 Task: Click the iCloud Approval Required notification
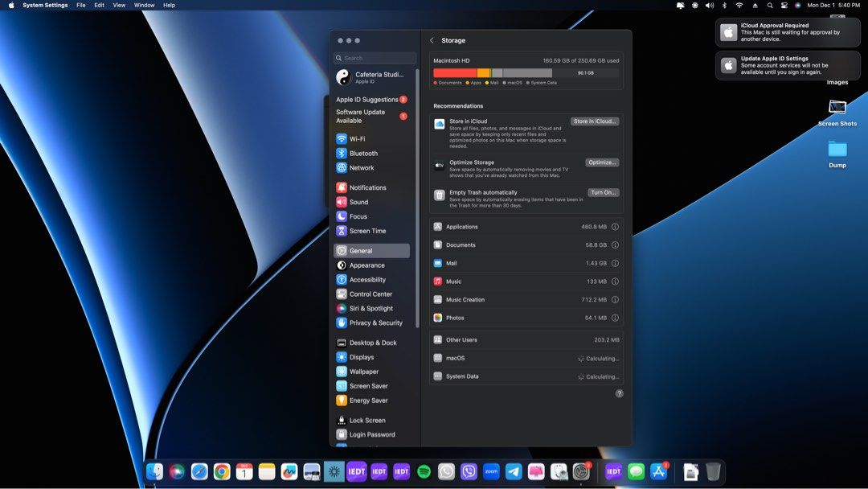(788, 32)
